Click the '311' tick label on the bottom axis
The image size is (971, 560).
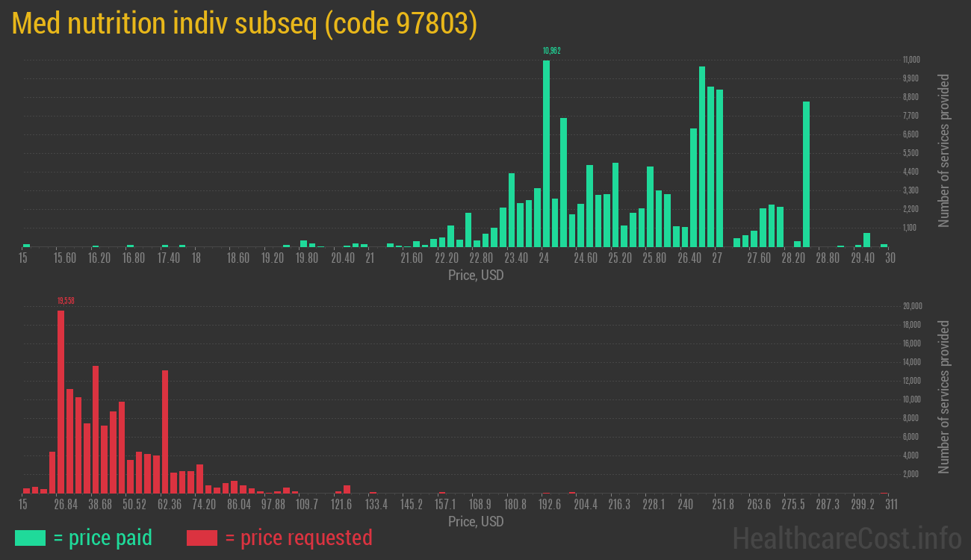coord(891,505)
